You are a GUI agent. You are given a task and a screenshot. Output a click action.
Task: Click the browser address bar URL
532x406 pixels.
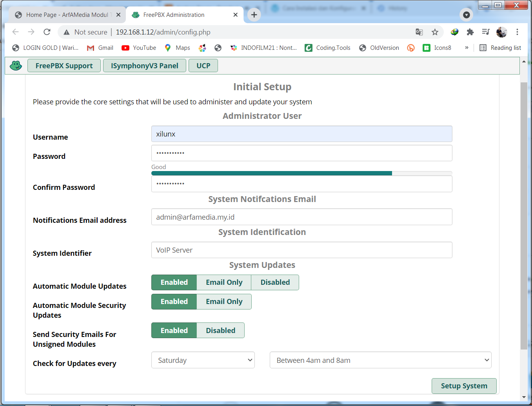(163, 32)
